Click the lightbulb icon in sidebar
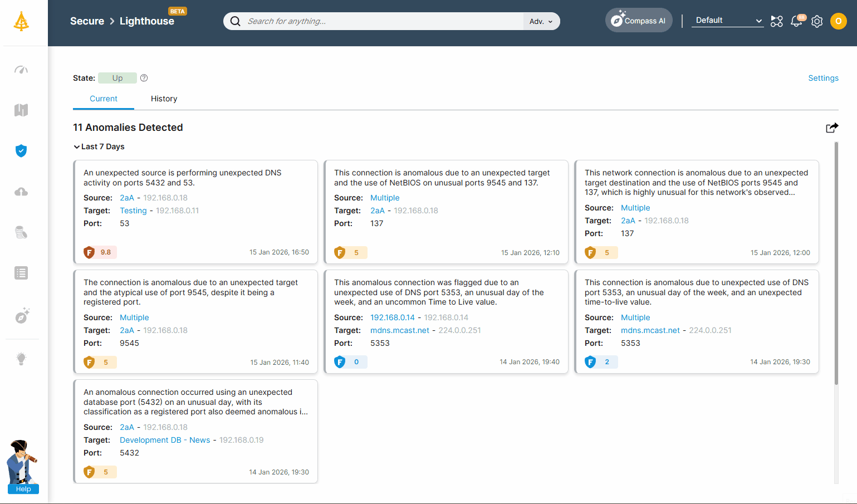This screenshot has width=857, height=504. pos(21,359)
